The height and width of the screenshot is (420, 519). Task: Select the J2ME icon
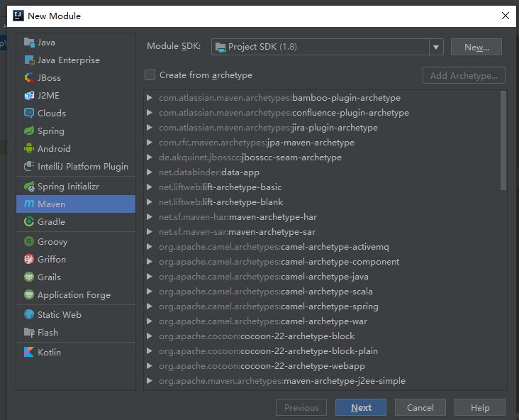pyautogui.click(x=29, y=96)
